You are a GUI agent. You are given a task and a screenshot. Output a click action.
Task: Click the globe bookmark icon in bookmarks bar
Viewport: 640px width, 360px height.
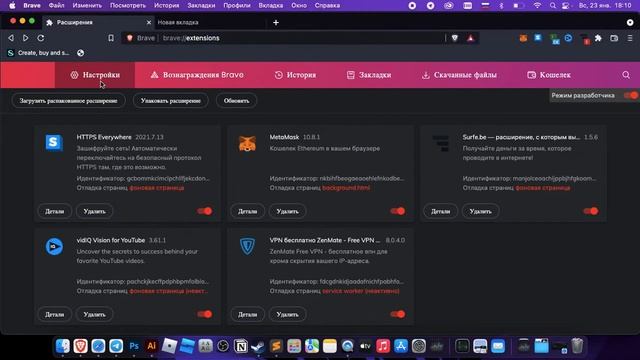pos(80,53)
